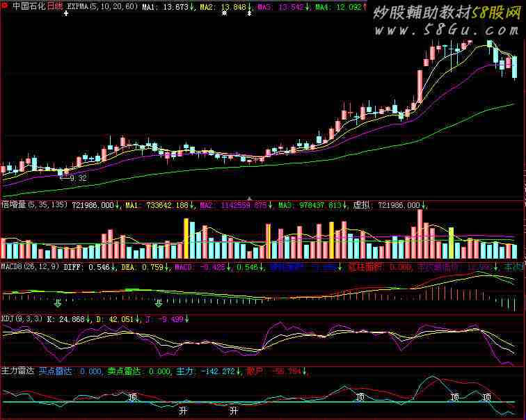Screen dimensions: 526x420
Task: Click the 主力: -142.272 value
Action: (205, 371)
